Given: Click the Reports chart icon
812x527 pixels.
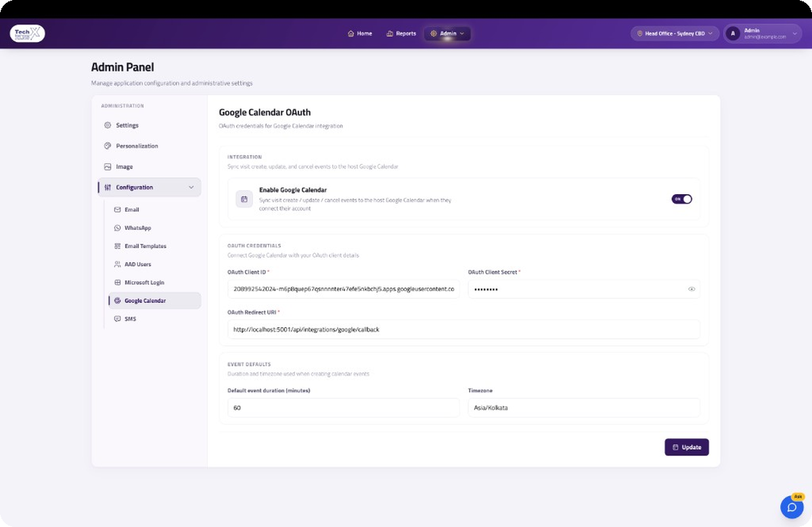Looking at the screenshot, I should [390, 33].
